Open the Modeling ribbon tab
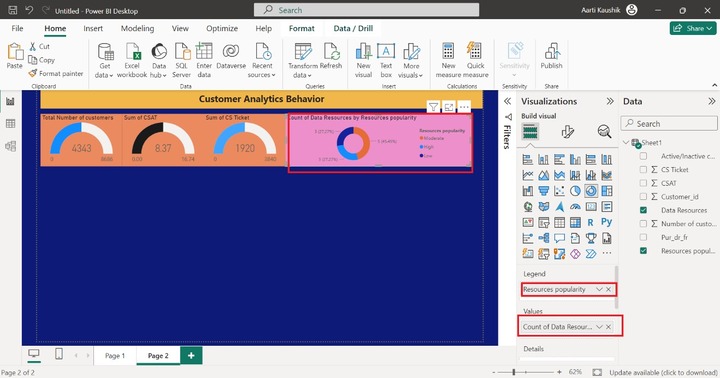The image size is (720, 378). point(137,28)
